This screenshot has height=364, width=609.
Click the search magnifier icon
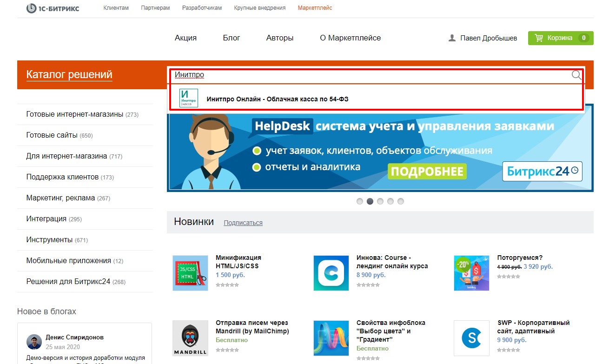[x=576, y=75]
